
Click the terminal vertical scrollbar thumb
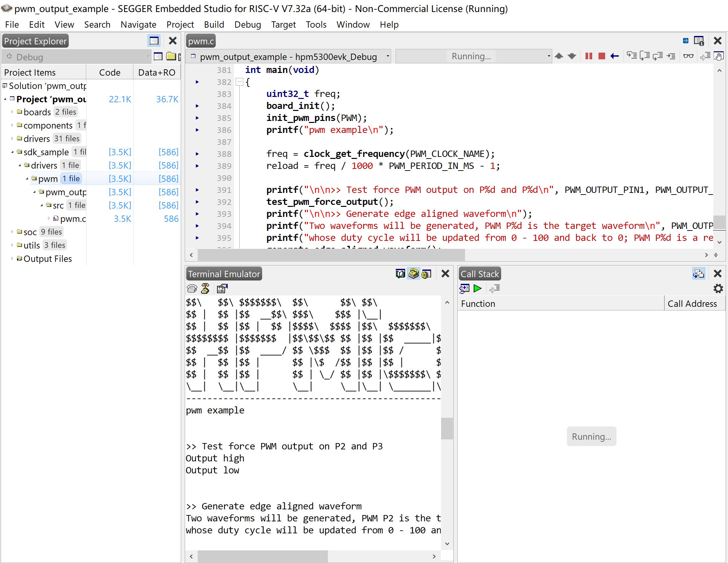pyautogui.click(x=447, y=428)
